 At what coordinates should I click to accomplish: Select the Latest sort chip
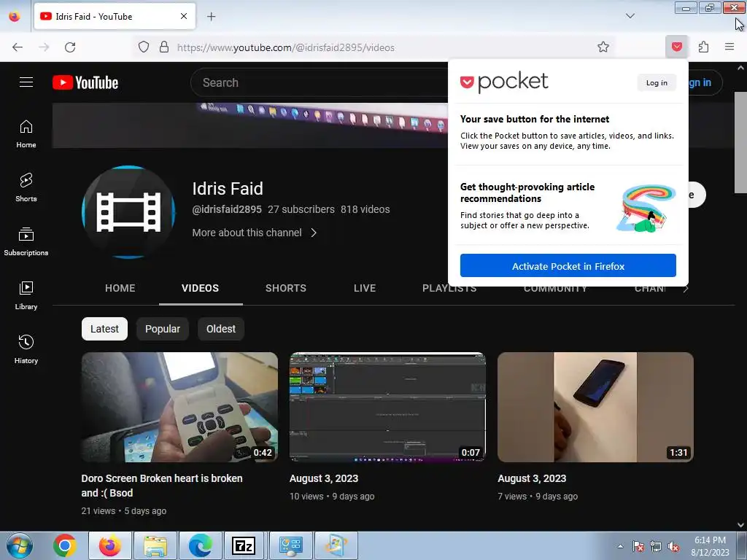105,329
